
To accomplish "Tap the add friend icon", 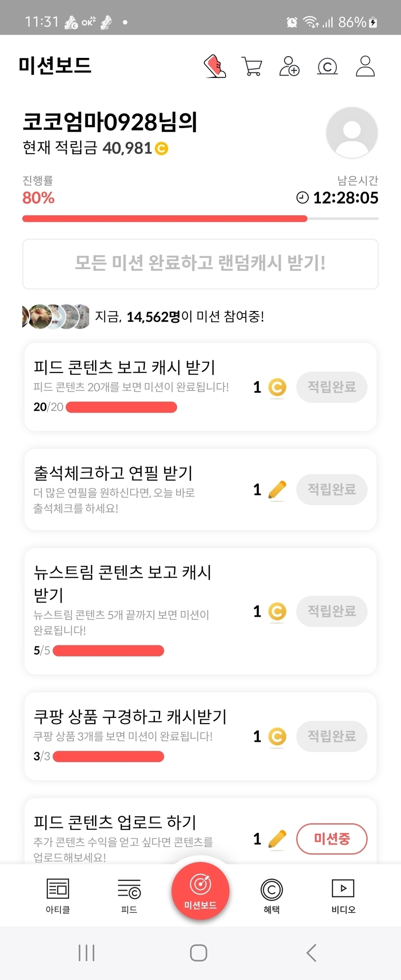I will pyautogui.click(x=289, y=66).
